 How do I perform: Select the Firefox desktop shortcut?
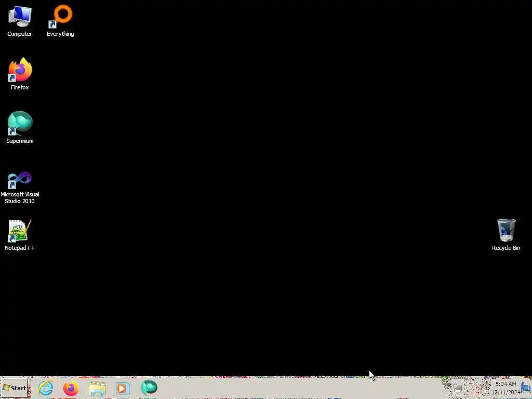tap(20, 74)
